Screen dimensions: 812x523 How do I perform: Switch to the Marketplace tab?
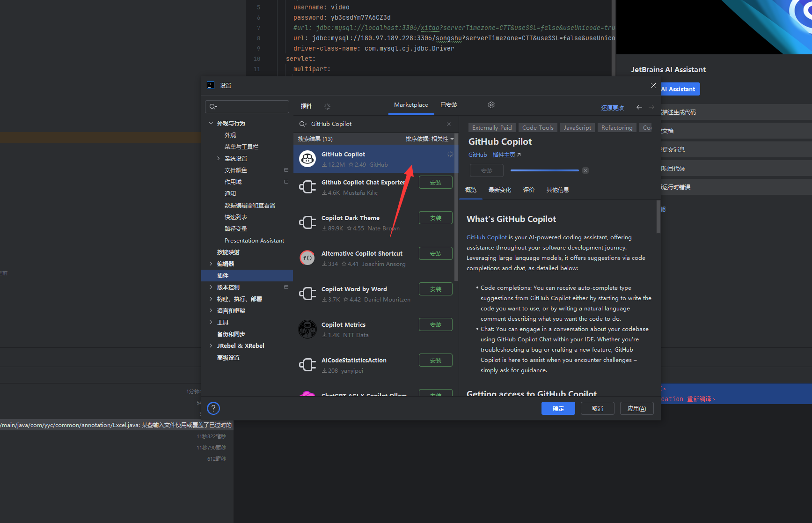[411, 105]
